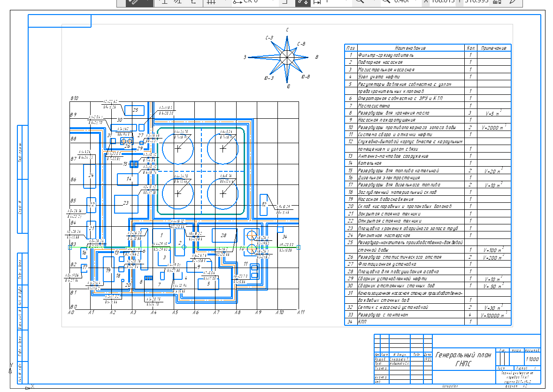Click building number 24 on the plan
Viewport: 553px width, 392px height.
tap(91, 176)
